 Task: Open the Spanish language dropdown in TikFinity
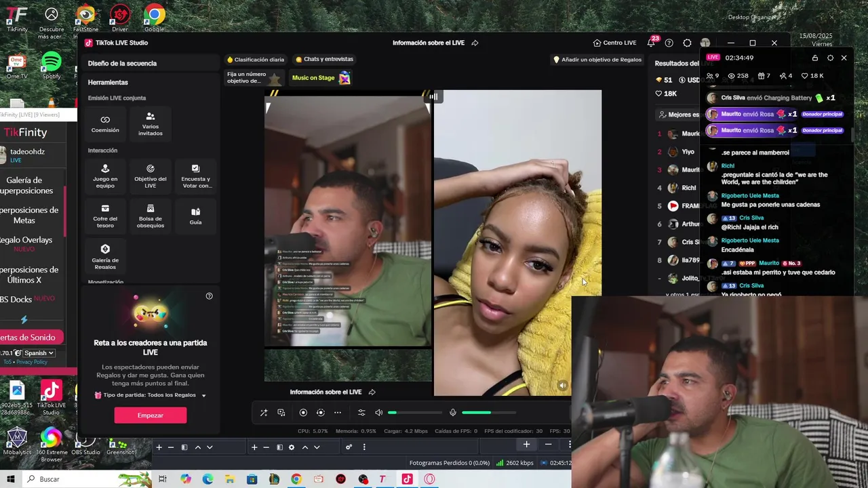39,353
